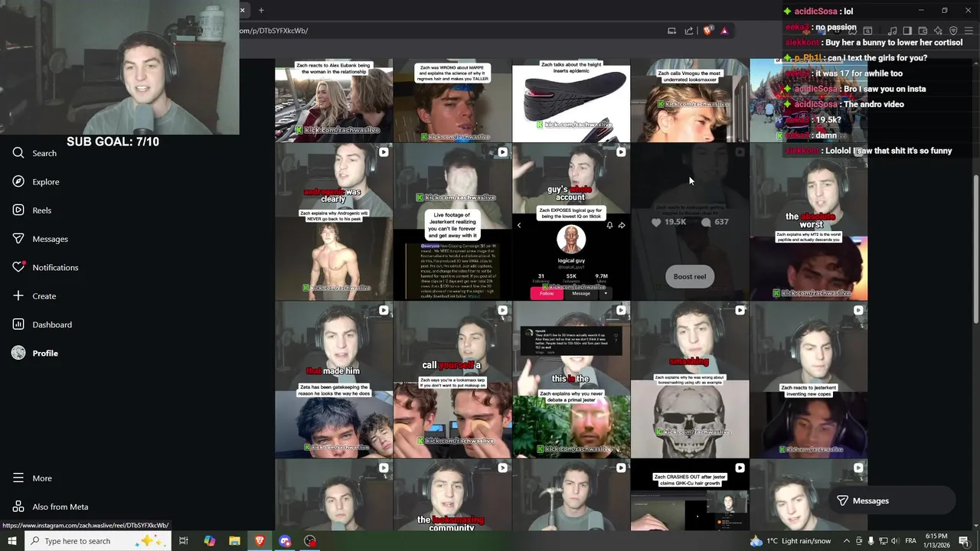
Task: Open the Zeta gatekeeping reel
Action: [x=334, y=380]
